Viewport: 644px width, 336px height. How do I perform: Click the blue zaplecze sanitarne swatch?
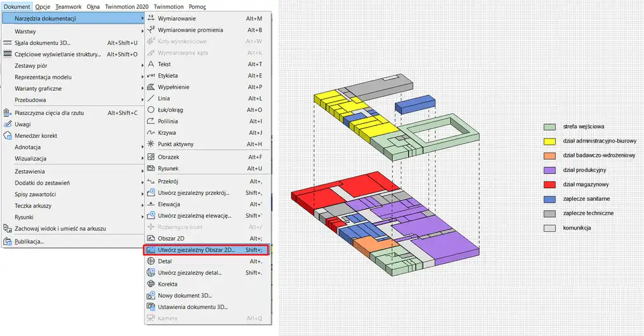click(x=549, y=199)
